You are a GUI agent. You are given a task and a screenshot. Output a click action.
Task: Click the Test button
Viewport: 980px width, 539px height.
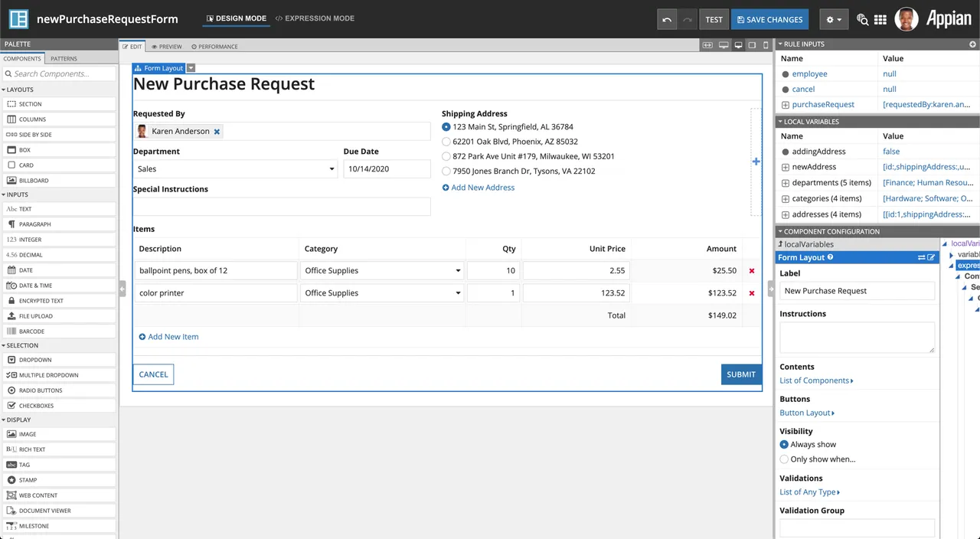coord(714,19)
